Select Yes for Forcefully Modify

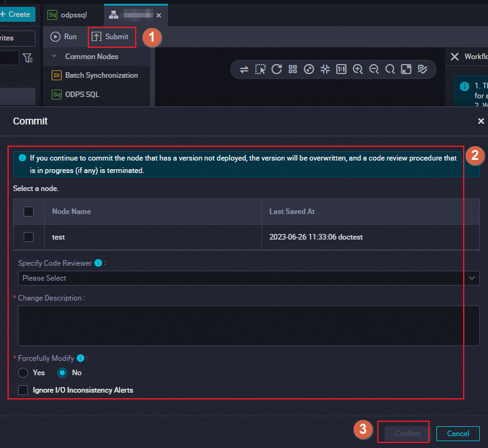pyautogui.click(x=23, y=373)
